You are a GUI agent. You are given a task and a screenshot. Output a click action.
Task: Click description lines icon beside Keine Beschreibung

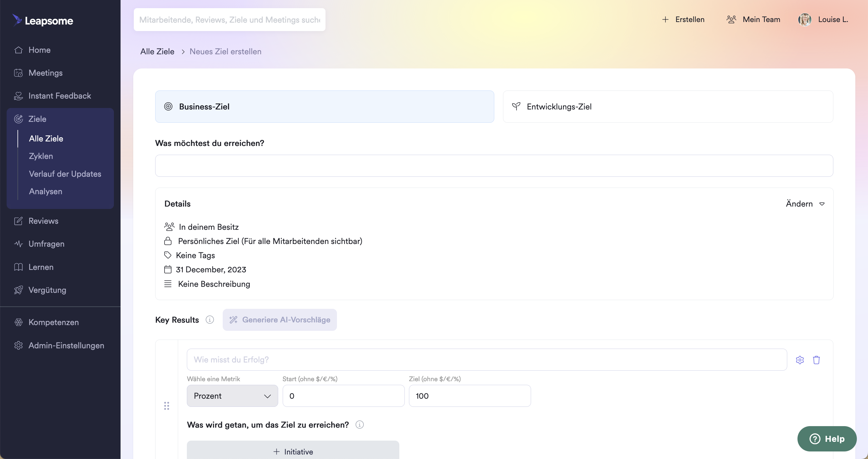(x=168, y=283)
